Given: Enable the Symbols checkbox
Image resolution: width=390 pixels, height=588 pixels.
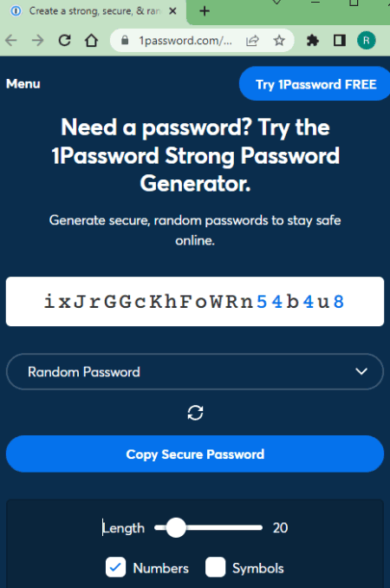Looking at the screenshot, I should pos(216,567).
